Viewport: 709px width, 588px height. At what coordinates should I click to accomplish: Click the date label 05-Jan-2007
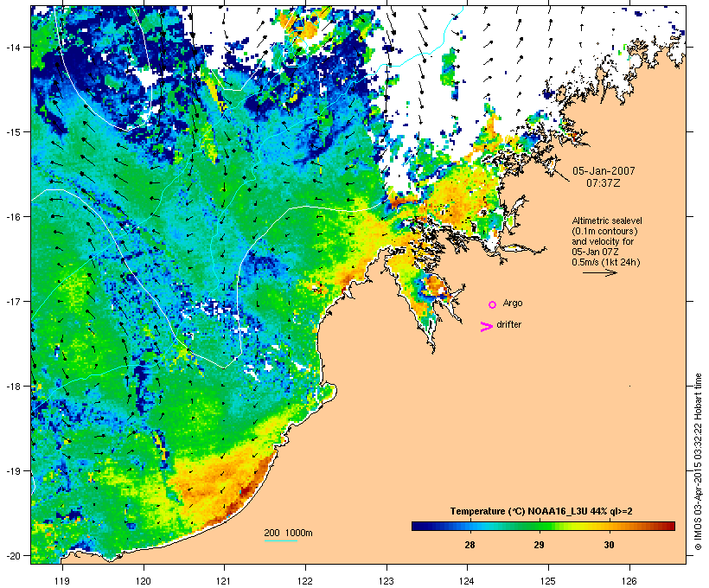[x=604, y=171]
